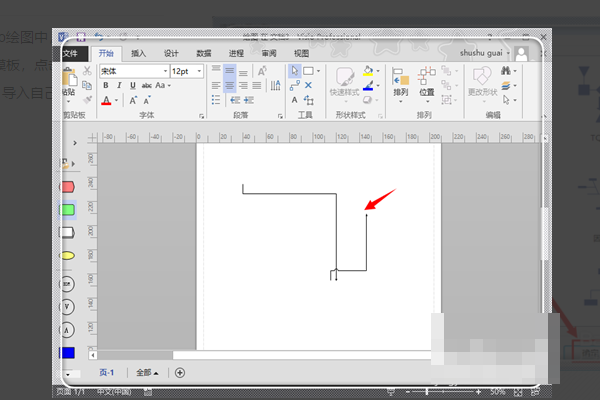Viewport: 600px width, 400px height.
Task: Open the font name dropdown showing 宋体
Action: (x=133, y=71)
